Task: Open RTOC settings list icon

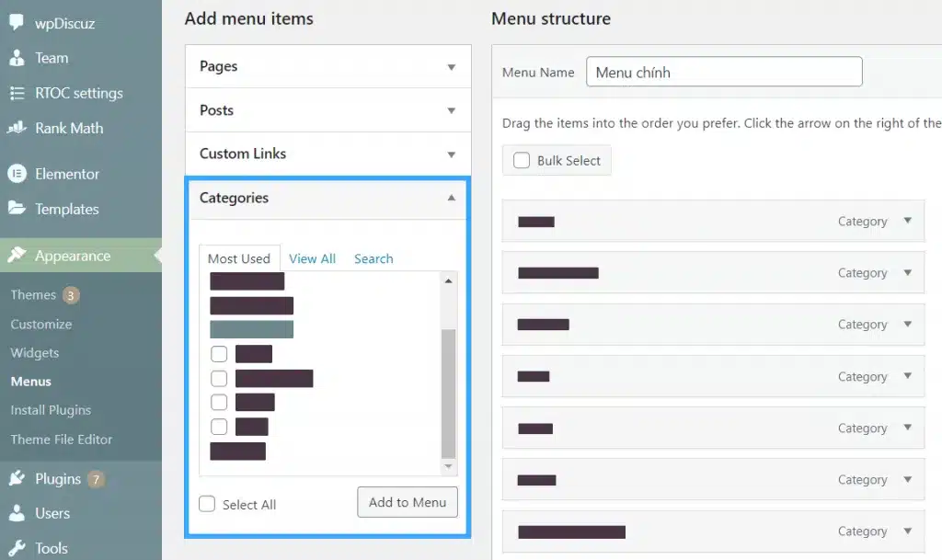Action: [17, 93]
